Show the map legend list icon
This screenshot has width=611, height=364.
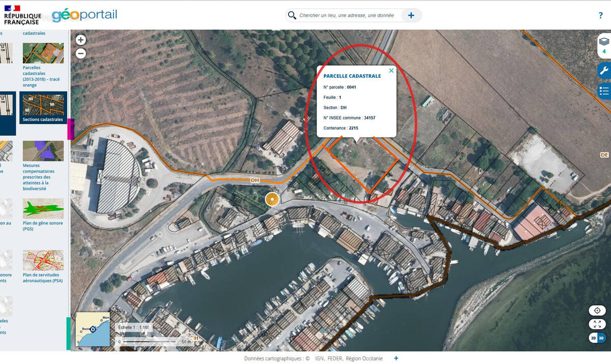tap(604, 91)
